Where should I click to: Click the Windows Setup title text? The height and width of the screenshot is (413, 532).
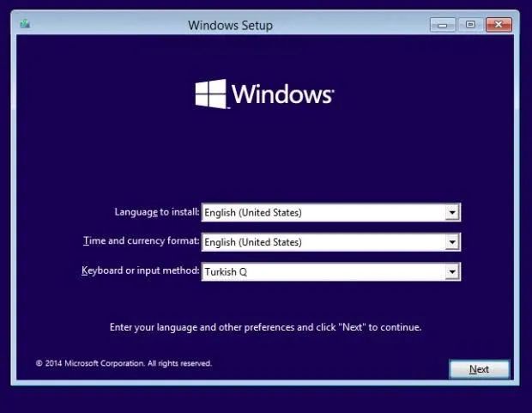coord(230,26)
